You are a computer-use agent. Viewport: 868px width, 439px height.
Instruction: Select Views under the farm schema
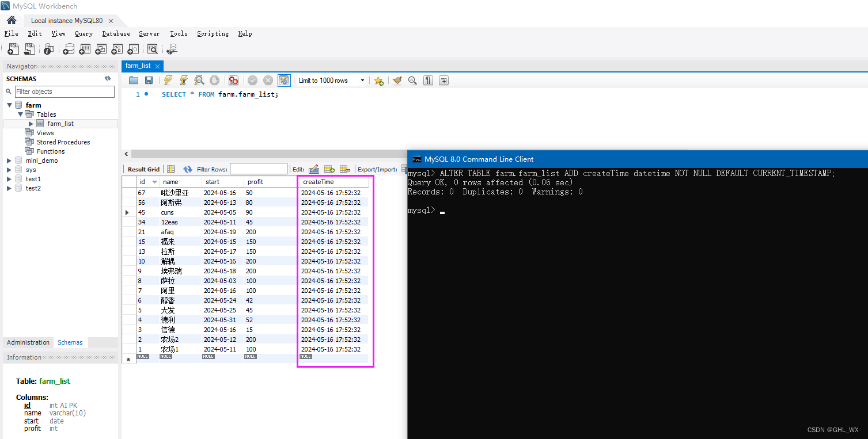(45, 133)
